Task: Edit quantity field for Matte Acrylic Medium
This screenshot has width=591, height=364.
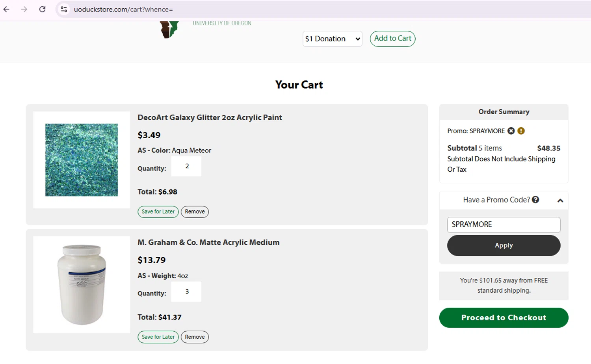Action: [186, 292]
